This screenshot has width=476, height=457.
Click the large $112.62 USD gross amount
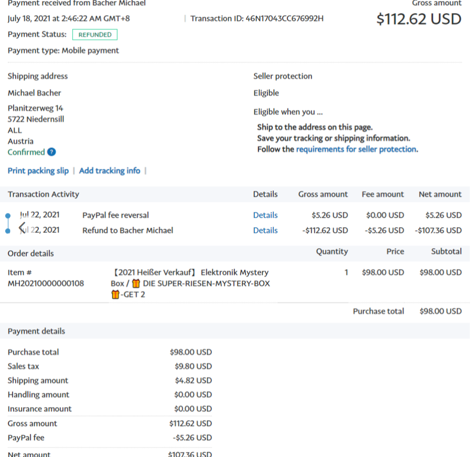[x=418, y=19]
